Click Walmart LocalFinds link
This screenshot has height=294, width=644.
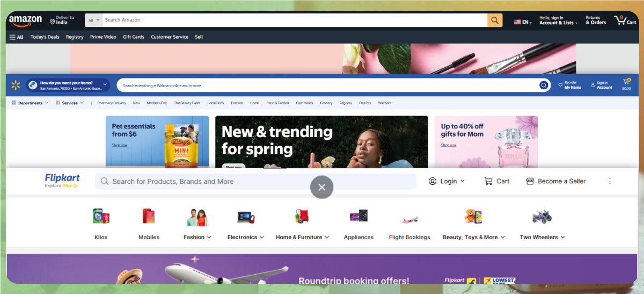[216, 103]
